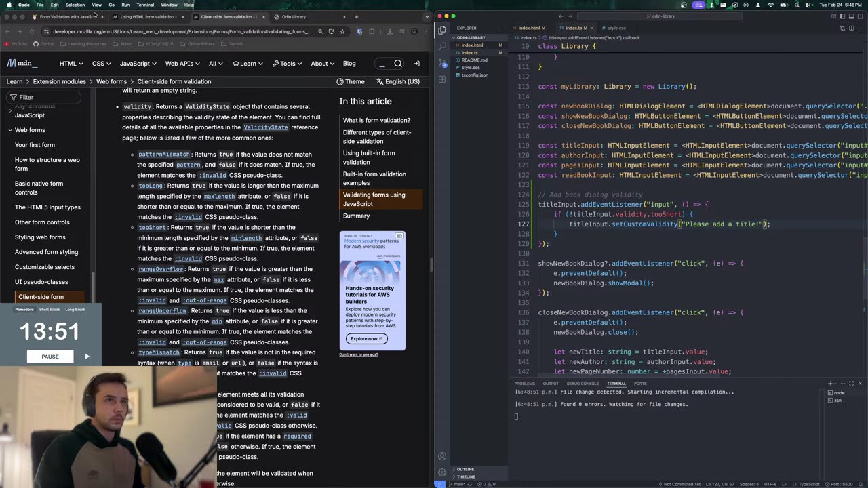The image size is (868, 488).
Task: Skip to next Pomodoro session
Action: tap(87, 357)
